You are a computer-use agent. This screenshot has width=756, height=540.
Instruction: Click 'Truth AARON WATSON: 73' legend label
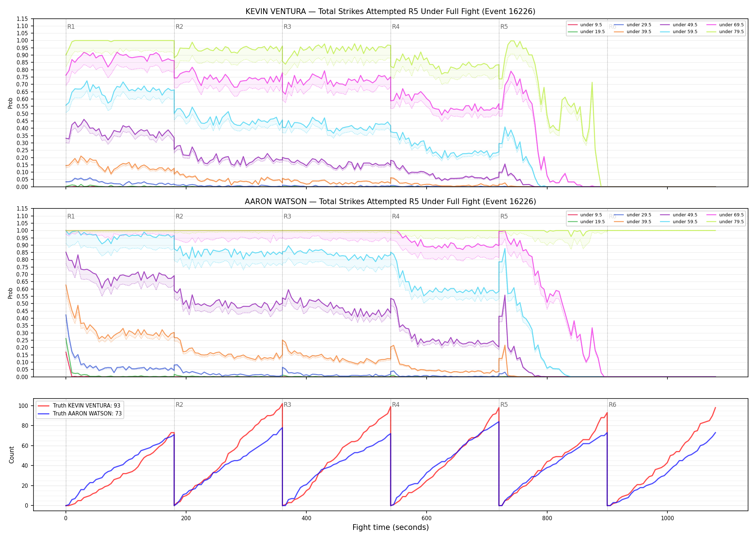coord(87,414)
